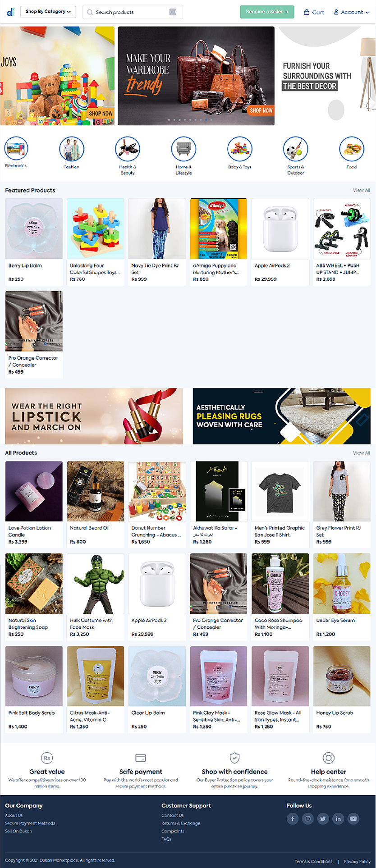
Task: Click the Dukan logo icon
Action: [x=11, y=12]
